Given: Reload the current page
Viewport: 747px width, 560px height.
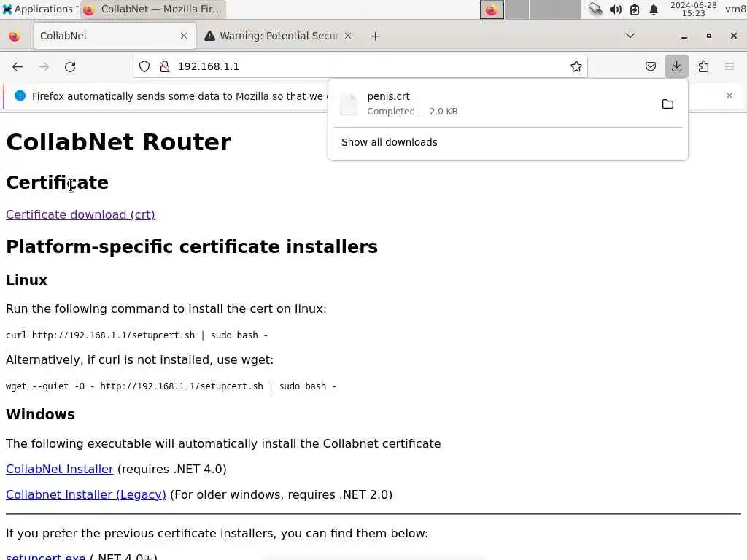Looking at the screenshot, I should point(70,66).
